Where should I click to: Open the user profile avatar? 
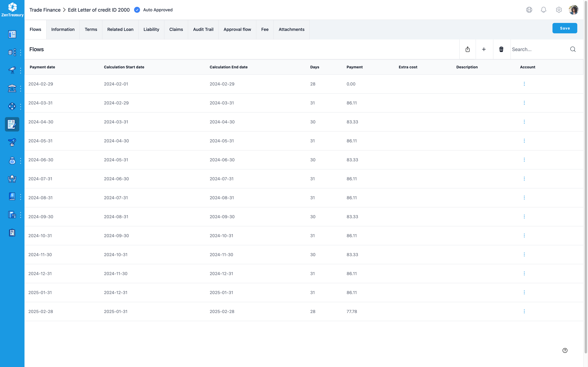pyautogui.click(x=573, y=10)
